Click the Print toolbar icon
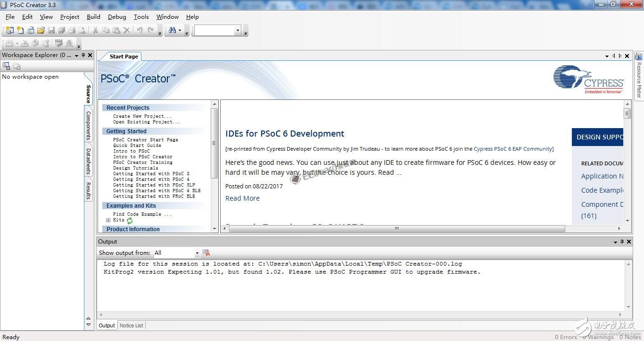Screen dimensions: 644x341 72,30
